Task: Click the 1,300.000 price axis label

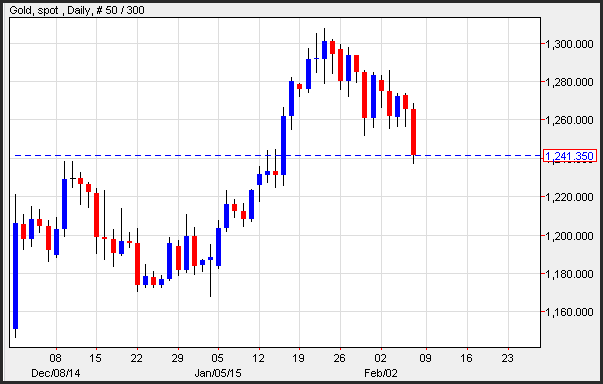Action: [570, 44]
